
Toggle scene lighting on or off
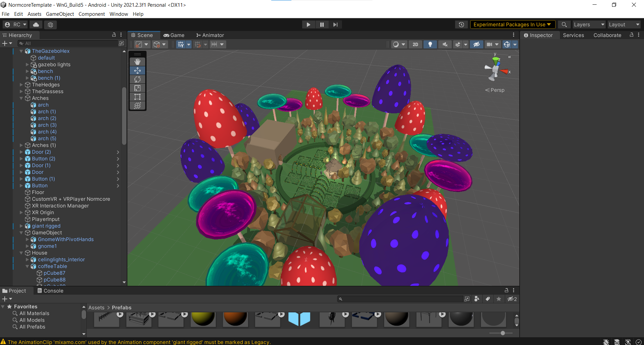tap(430, 44)
